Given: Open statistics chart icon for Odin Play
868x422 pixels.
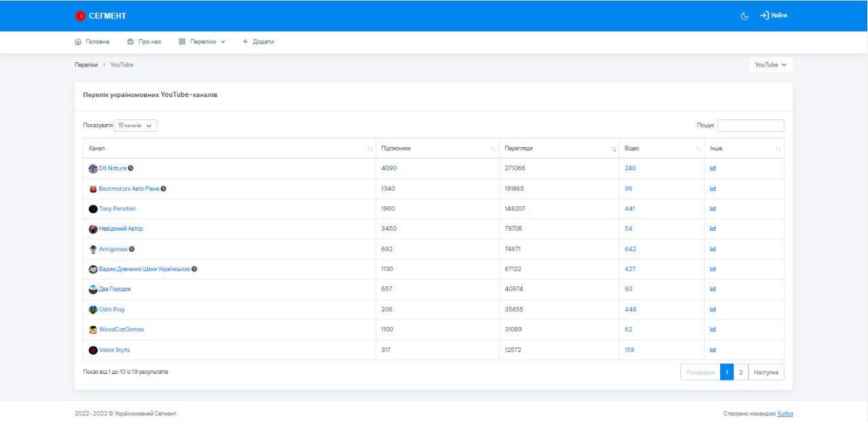Looking at the screenshot, I should pos(713,309).
